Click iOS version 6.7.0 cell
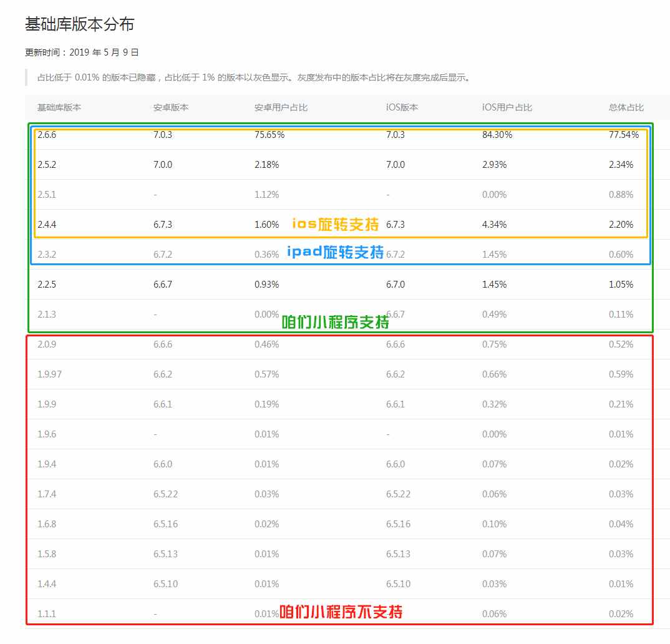 (x=396, y=284)
